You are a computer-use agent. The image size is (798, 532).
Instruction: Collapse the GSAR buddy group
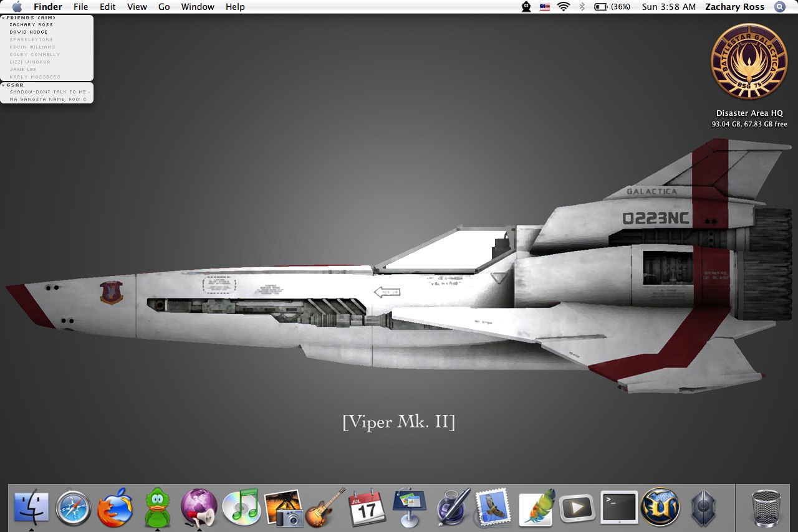[x=3, y=85]
